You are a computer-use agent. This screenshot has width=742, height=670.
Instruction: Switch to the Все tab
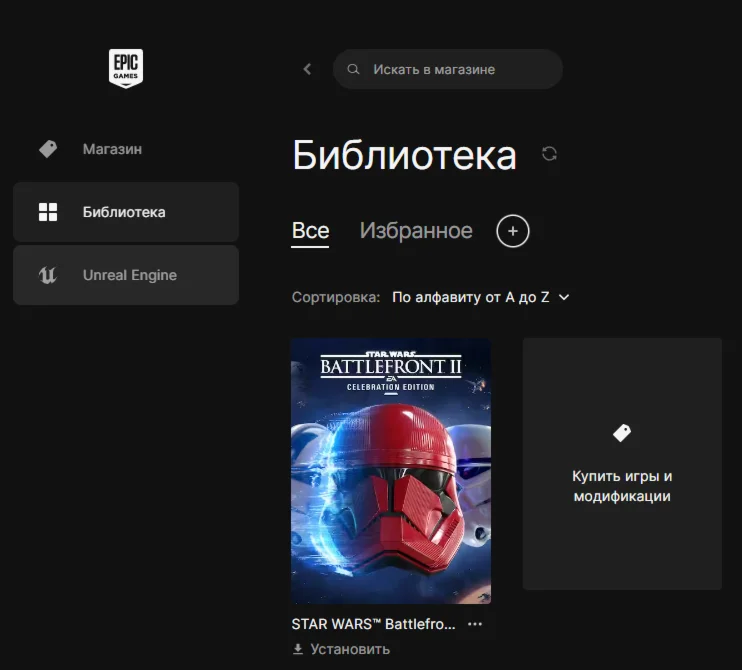pyautogui.click(x=310, y=231)
